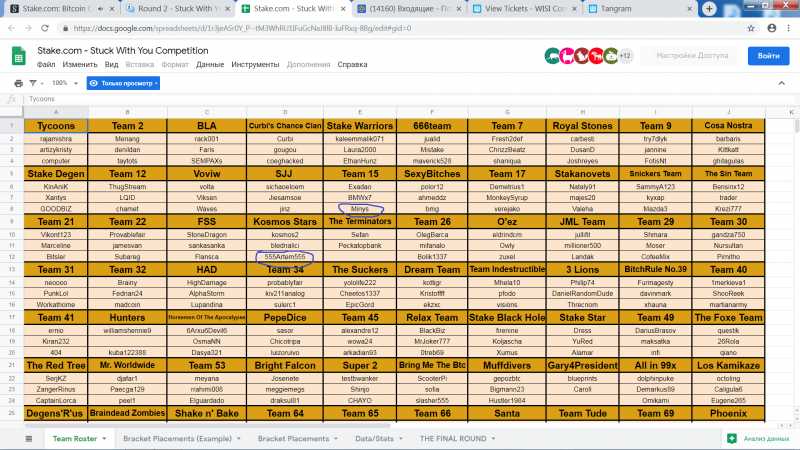The width and height of the screenshot is (800, 450).
Task: Go back in browser history
Action: click(x=12, y=28)
